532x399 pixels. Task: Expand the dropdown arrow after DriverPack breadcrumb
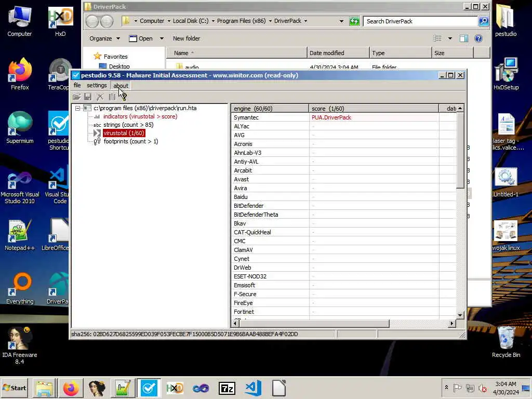pyautogui.click(x=305, y=21)
